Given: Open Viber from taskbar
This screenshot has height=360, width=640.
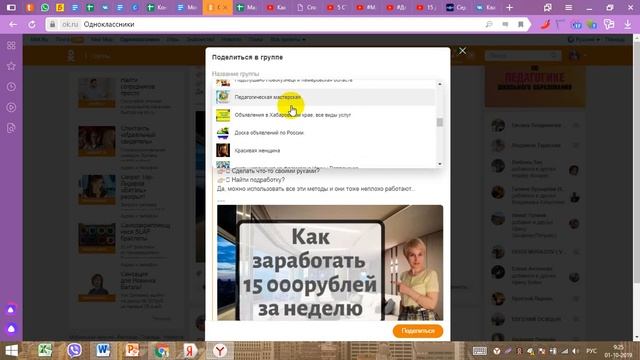Looking at the screenshot, I should click(74, 351).
